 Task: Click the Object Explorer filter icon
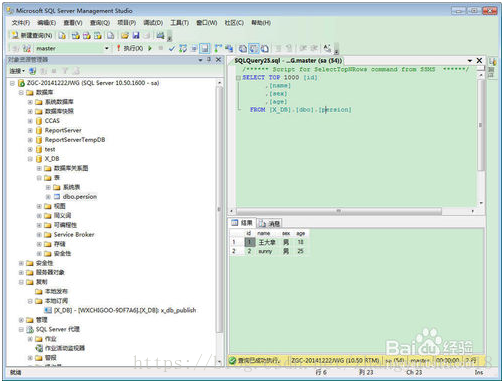[x=65, y=71]
